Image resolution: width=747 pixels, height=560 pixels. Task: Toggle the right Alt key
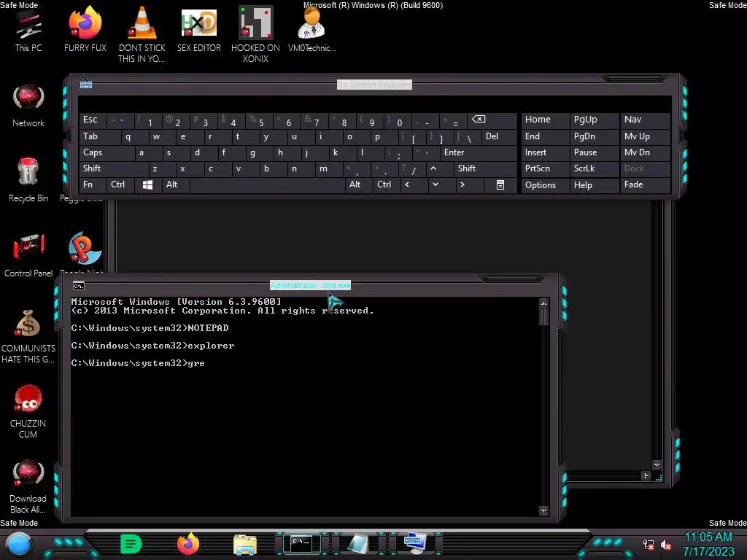(x=359, y=184)
